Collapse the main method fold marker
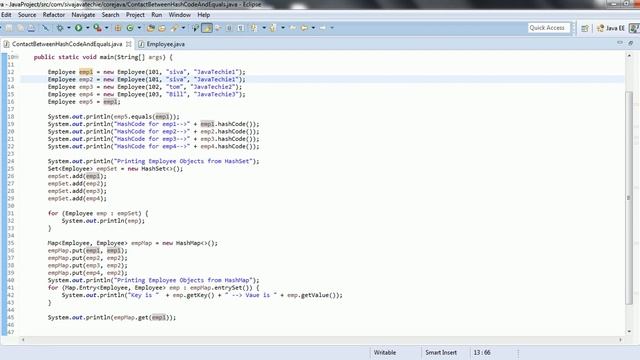 (17, 57)
